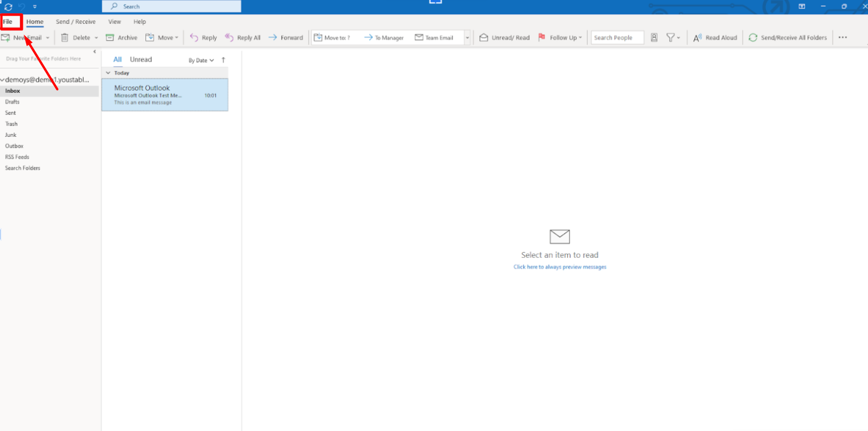The height and width of the screenshot is (431, 868).
Task: Reply to the selected email
Action: [x=203, y=38]
